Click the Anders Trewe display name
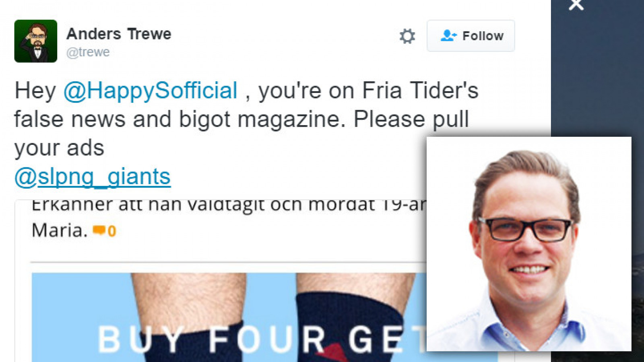Viewport: 644px width, 362px height. (x=119, y=34)
